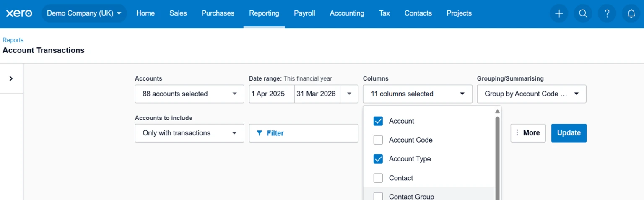
Task: Follow the Reports breadcrumb link
Action: pos(13,40)
